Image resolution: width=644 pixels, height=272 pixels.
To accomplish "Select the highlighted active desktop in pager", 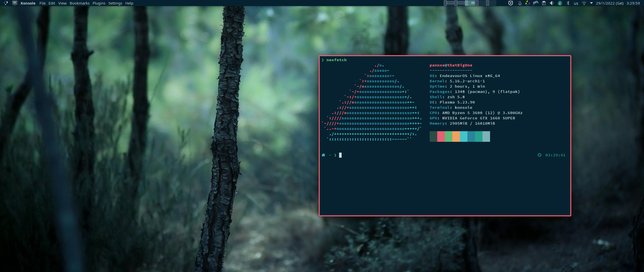I will (470, 3).
